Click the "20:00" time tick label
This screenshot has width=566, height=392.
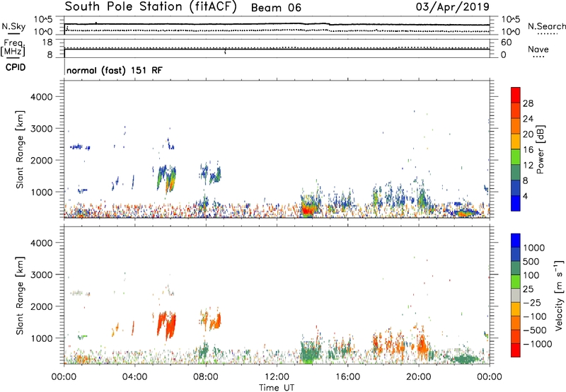tap(418, 377)
